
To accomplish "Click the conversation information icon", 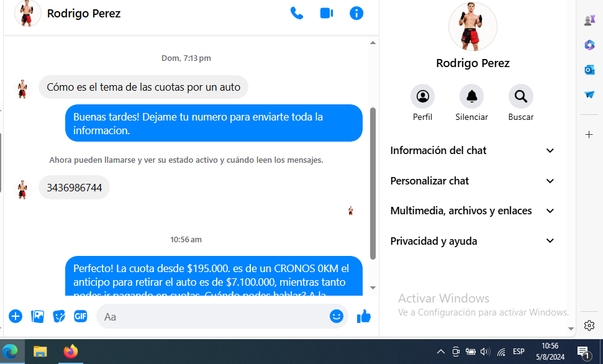I will point(356,13).
